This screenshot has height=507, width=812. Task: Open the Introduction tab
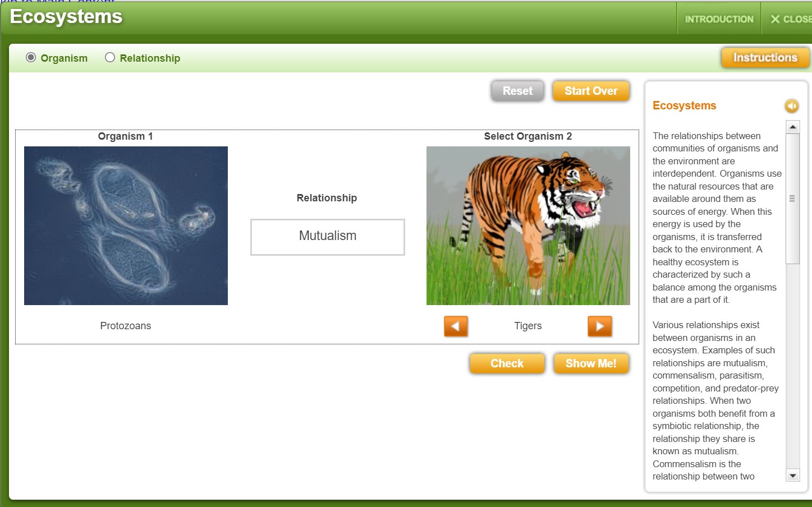point(719,19)
